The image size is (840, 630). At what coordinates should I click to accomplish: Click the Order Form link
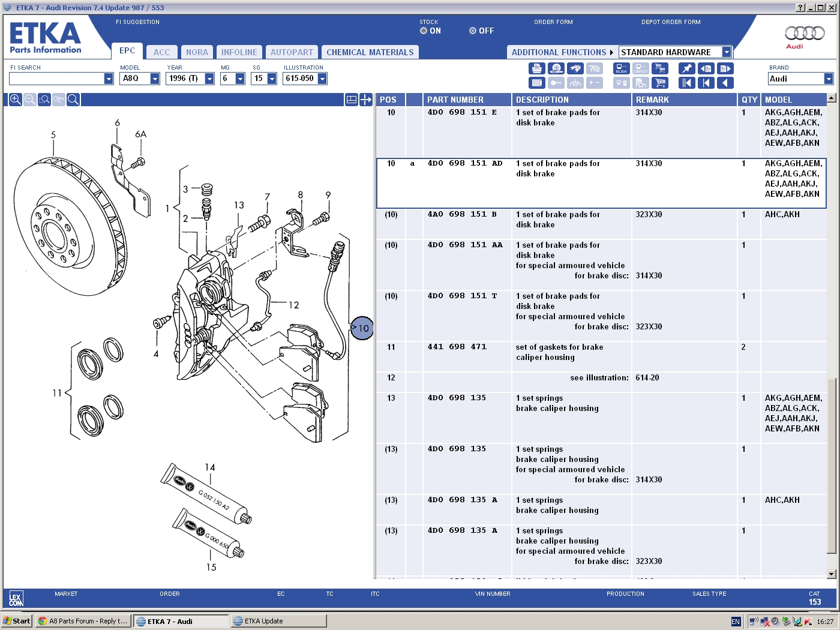553,22
